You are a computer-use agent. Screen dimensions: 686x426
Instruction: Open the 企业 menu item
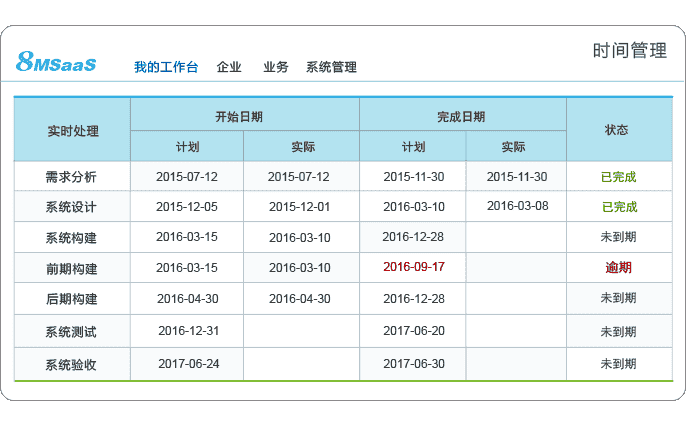pos(229,67)
